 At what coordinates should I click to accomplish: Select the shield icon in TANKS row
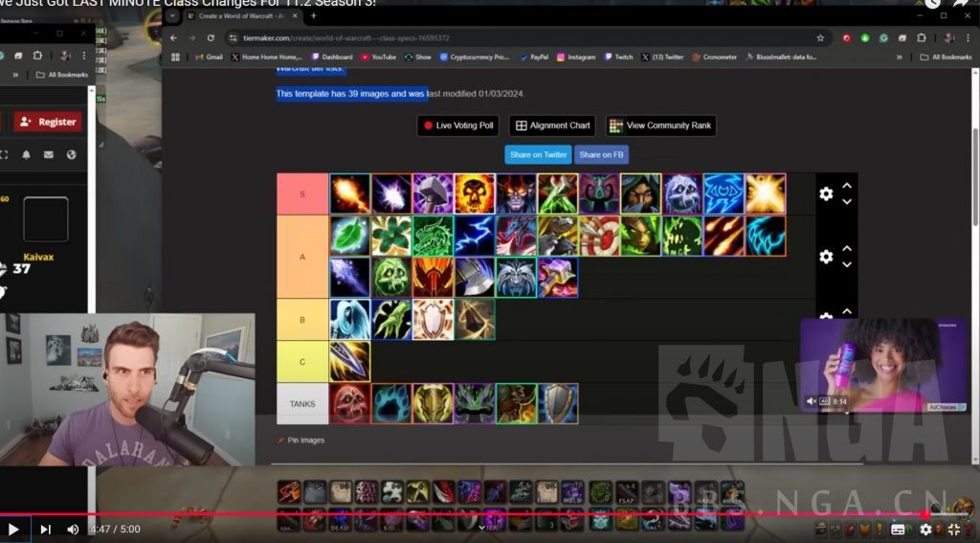pyautogui.click(x=558, y=403)
